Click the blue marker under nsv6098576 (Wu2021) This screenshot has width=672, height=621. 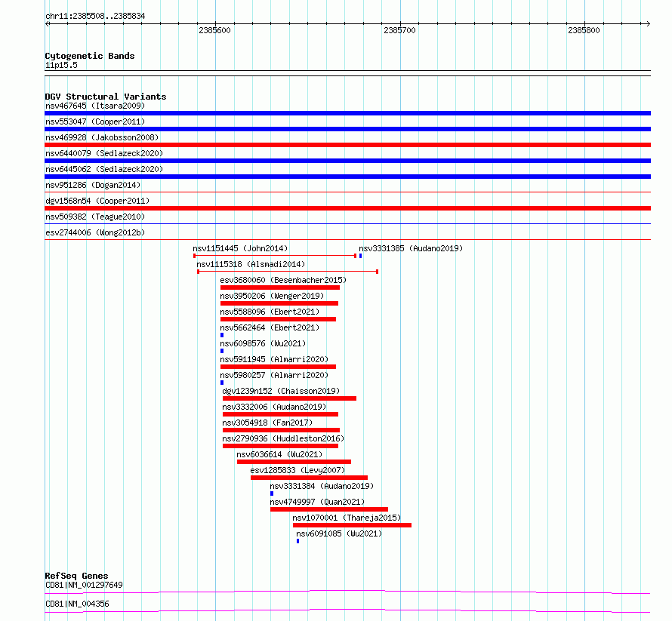coord(222,351)
